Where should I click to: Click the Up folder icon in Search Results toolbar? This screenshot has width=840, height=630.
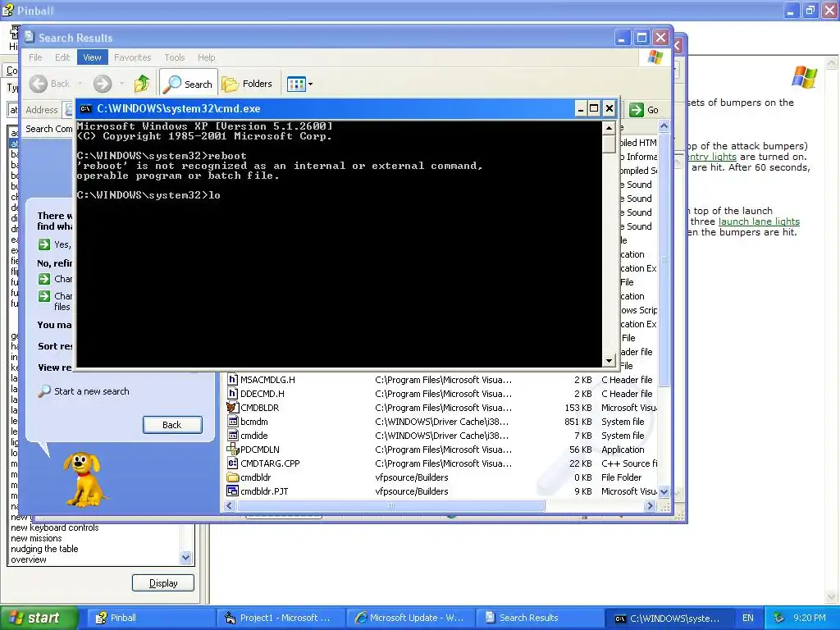(x=142, y=84)
